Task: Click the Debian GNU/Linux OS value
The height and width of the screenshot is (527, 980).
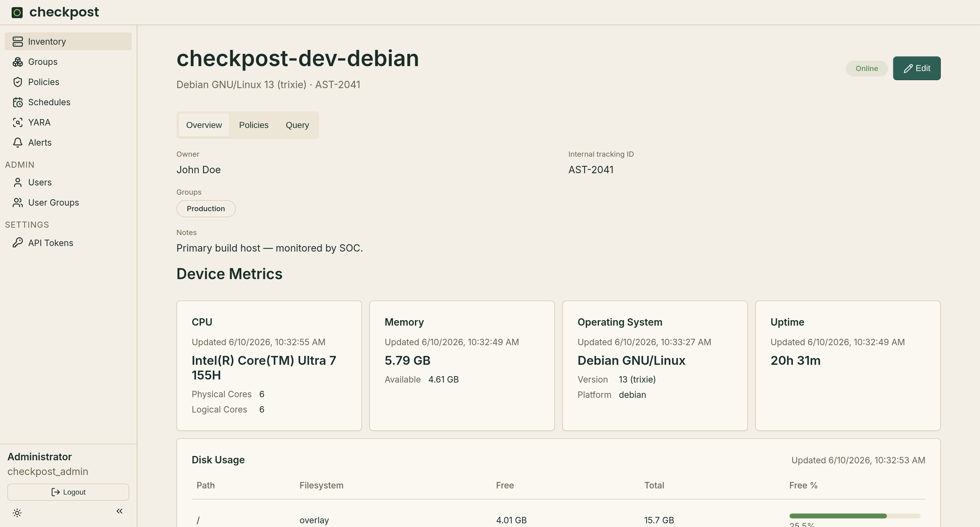Action: [x=631, y=361]
